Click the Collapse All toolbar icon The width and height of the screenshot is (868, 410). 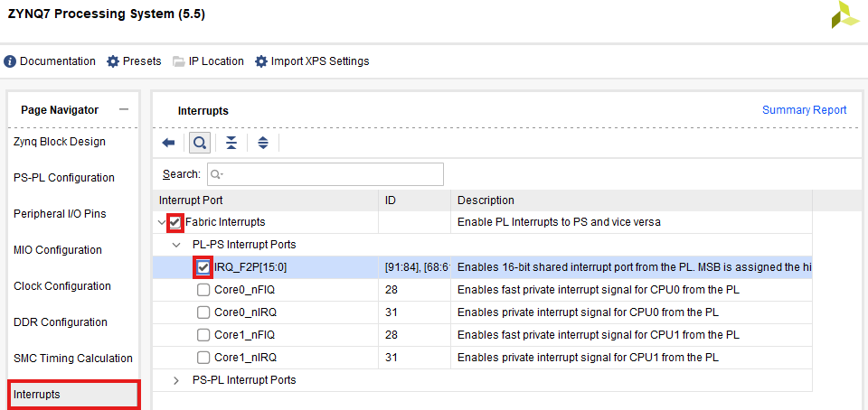[x=231, y=143]
